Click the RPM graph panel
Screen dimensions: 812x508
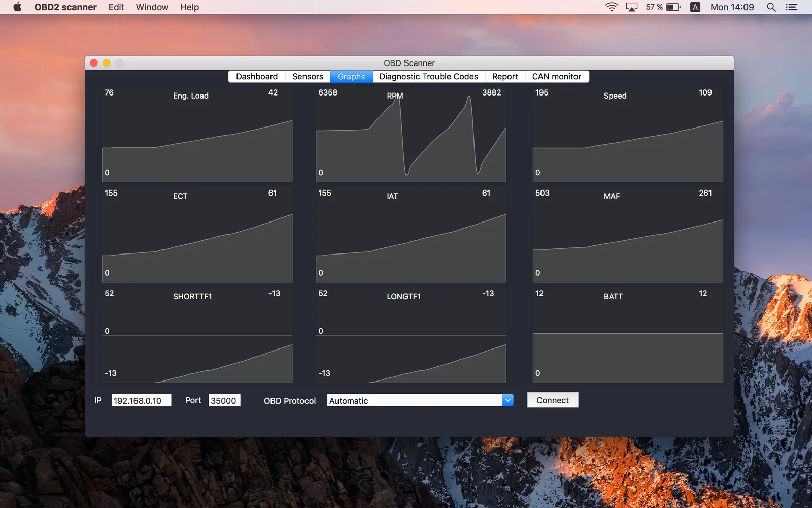coord(411,135)
